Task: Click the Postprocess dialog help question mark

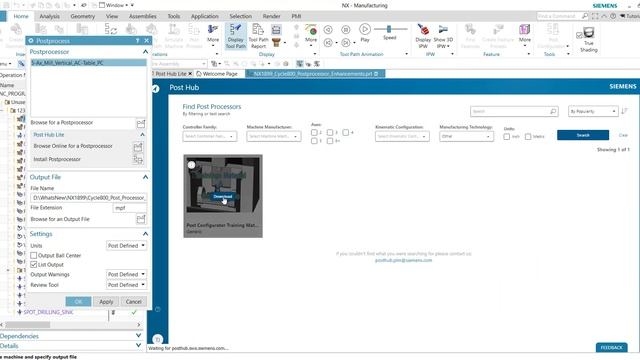Action: [138, 41]
